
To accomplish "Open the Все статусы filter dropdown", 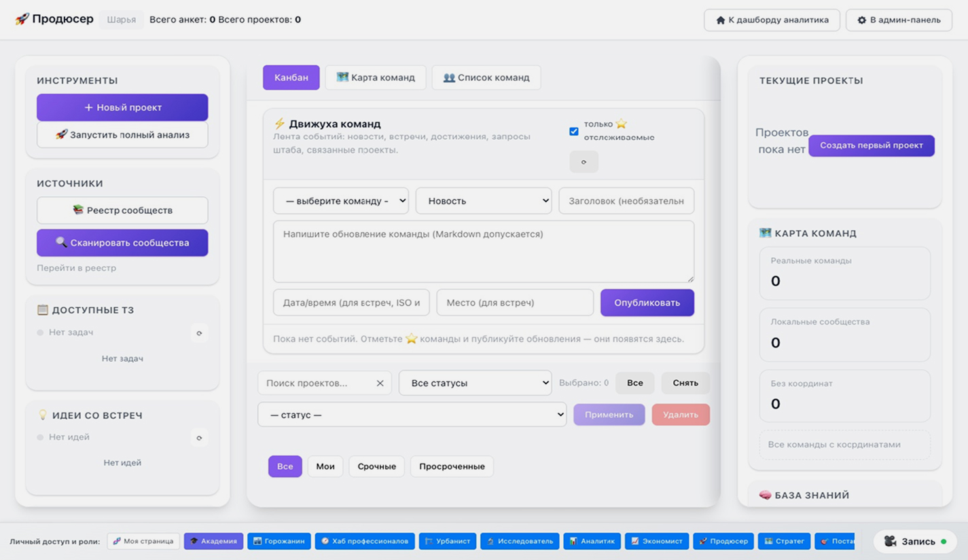I will point(475,384).
